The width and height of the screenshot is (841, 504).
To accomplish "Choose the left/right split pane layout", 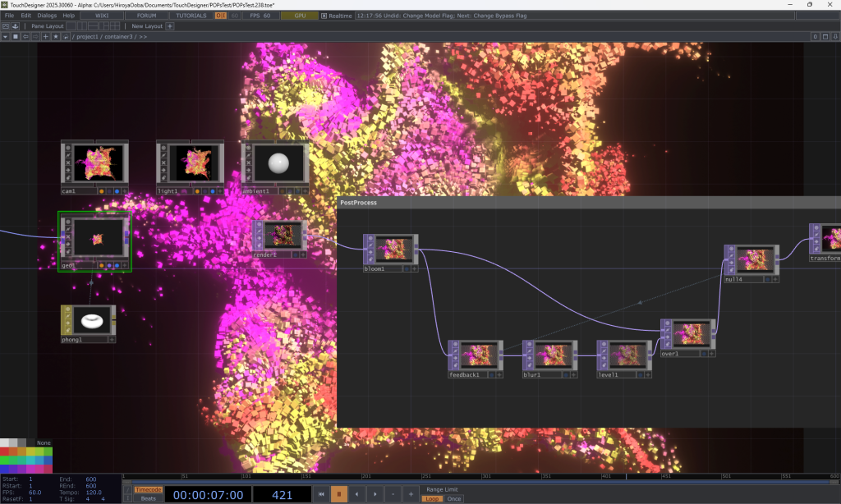I will coord(82,25).
